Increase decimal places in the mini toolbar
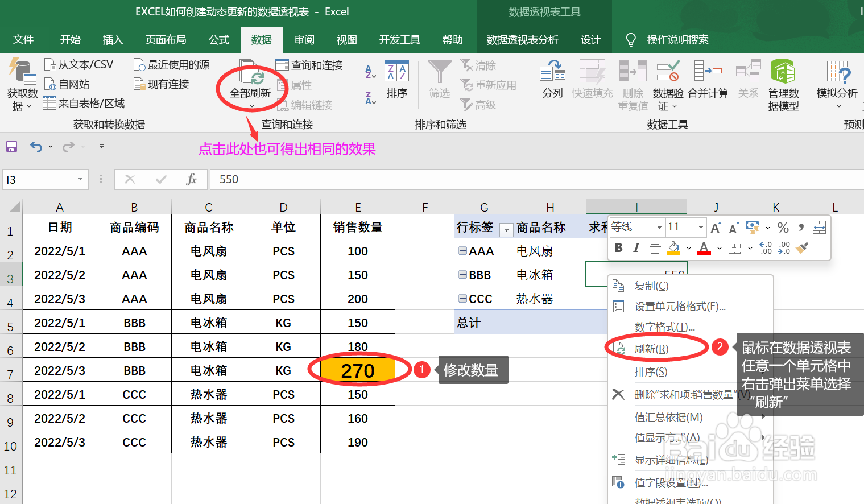The width and height of the screenshot is (864, 504). [766, 248]
